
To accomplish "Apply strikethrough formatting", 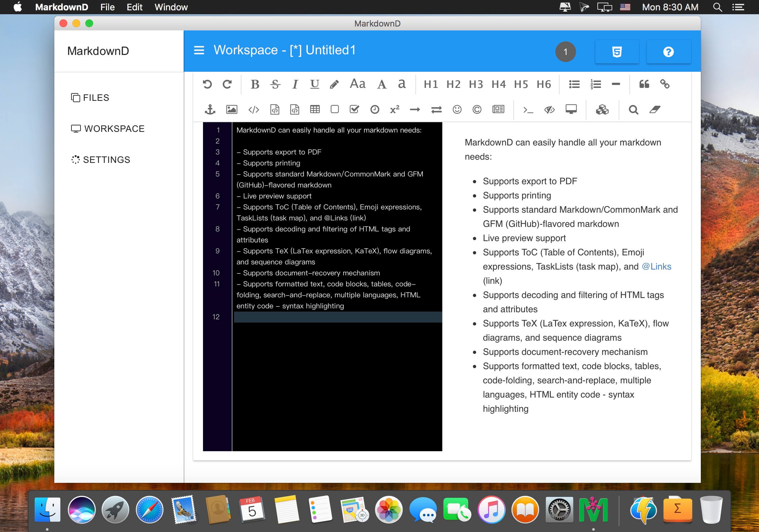I will pos(275,84).
